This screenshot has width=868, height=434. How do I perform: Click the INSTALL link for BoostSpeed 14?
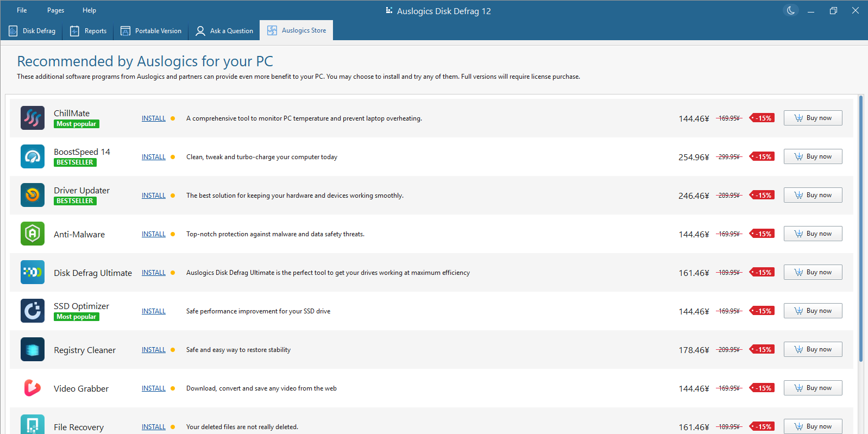154,157
